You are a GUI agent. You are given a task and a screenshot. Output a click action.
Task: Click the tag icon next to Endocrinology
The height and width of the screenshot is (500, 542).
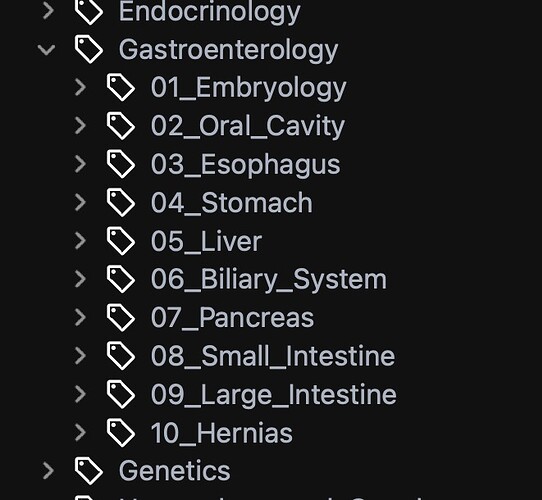tap(88, 11)
